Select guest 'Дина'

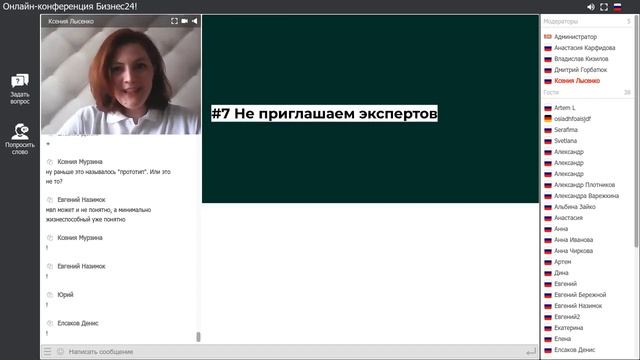pyautogui.click(x=561, y=273)
